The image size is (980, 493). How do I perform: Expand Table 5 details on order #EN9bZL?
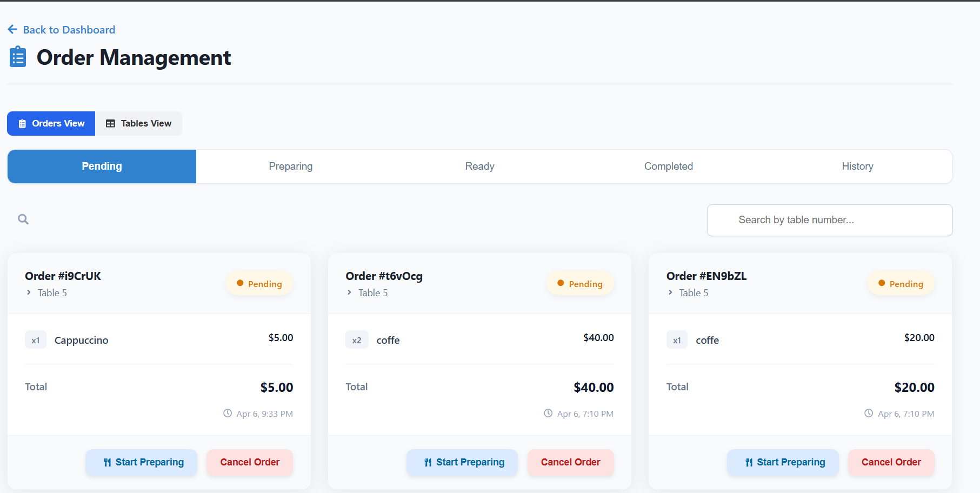click(670, 292)
